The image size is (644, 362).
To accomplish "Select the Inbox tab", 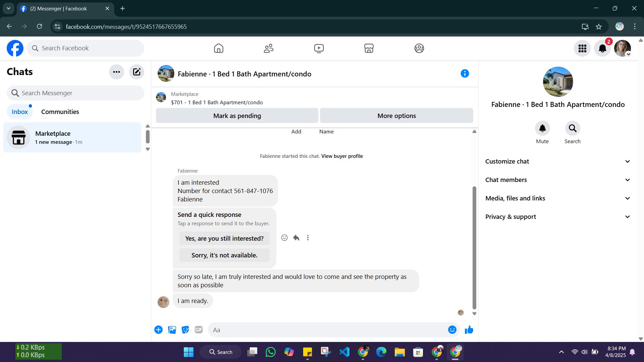I will coord(20,112).
